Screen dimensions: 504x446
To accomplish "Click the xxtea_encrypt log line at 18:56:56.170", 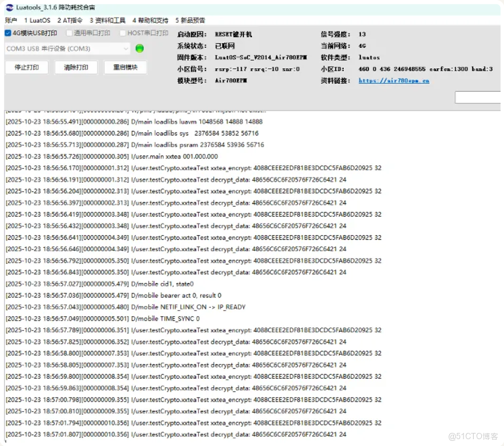I will (193, 168).
